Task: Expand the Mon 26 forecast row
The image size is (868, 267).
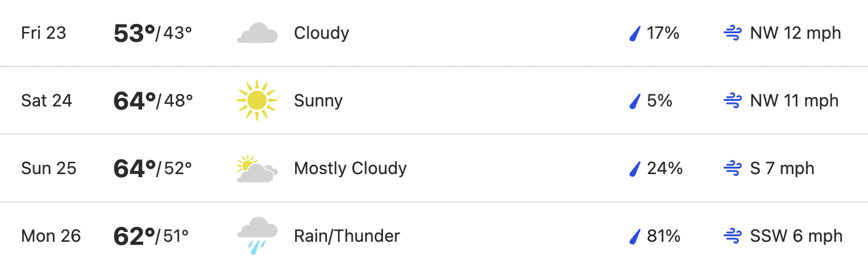Action: [x=434, y=236]
